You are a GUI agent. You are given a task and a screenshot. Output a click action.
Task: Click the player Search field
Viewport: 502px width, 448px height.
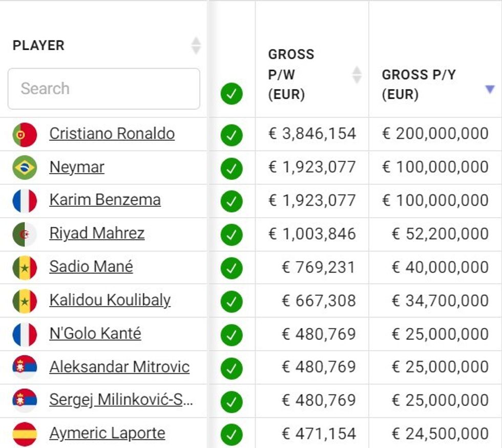point(102,89)
